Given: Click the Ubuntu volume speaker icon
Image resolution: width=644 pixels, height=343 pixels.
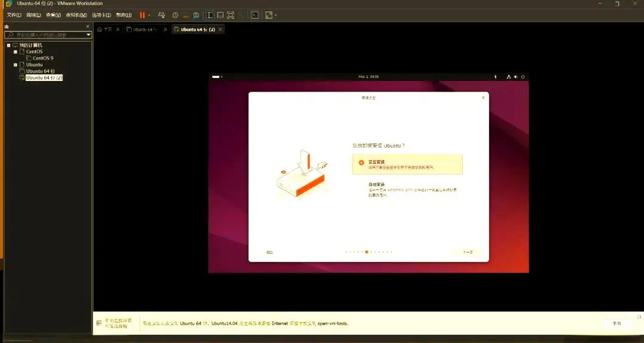Looking at the screenshot, I should pos(516,77).
